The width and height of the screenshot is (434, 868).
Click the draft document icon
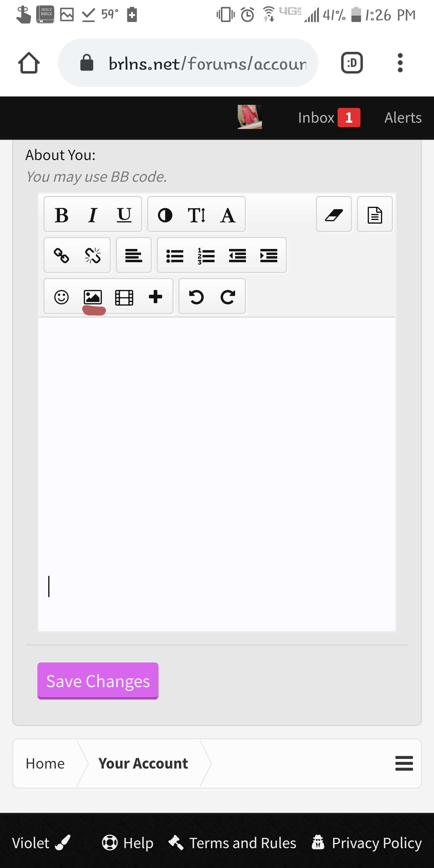click(375, 215)
